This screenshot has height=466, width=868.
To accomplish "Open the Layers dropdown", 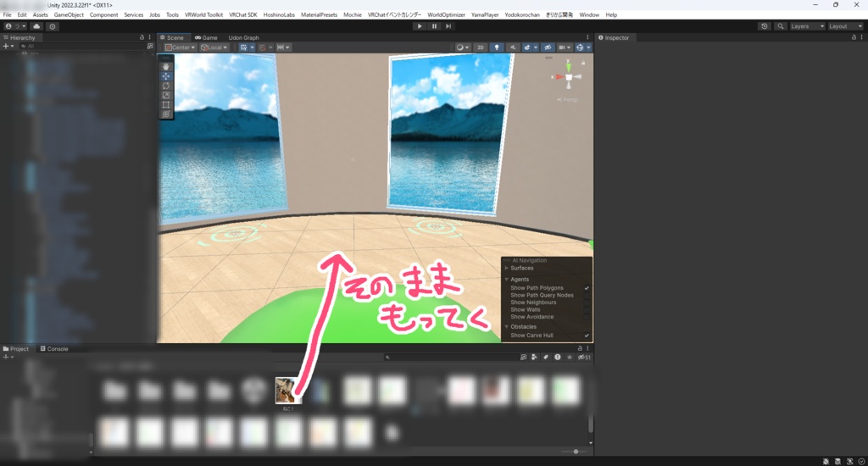I will [807, 26].
